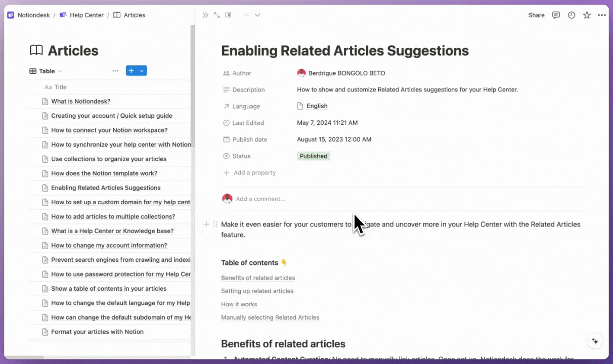
Task: Click the Share button
Action: [x=536, y=15]
